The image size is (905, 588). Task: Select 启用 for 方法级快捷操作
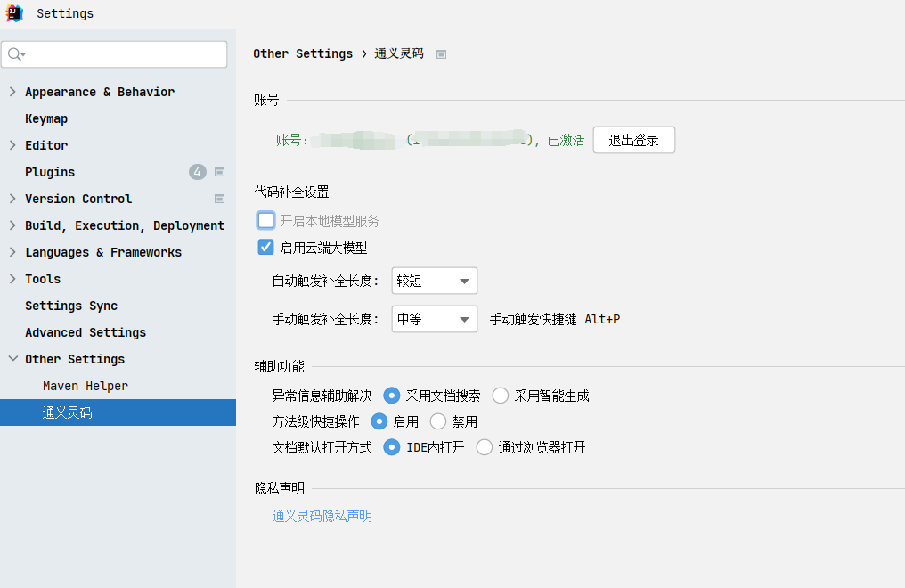(379, 421)
